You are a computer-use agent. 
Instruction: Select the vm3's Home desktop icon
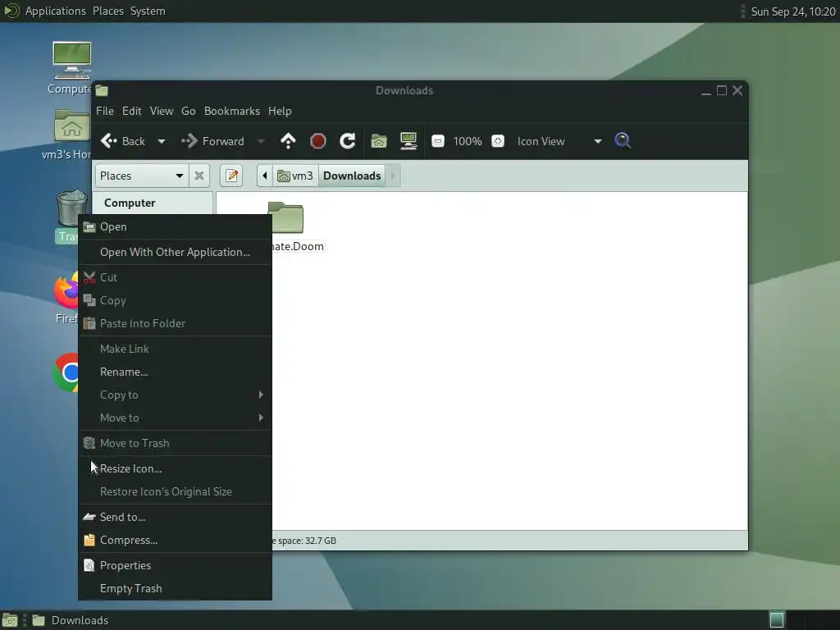pyautogui.click(x=72, y=125)
